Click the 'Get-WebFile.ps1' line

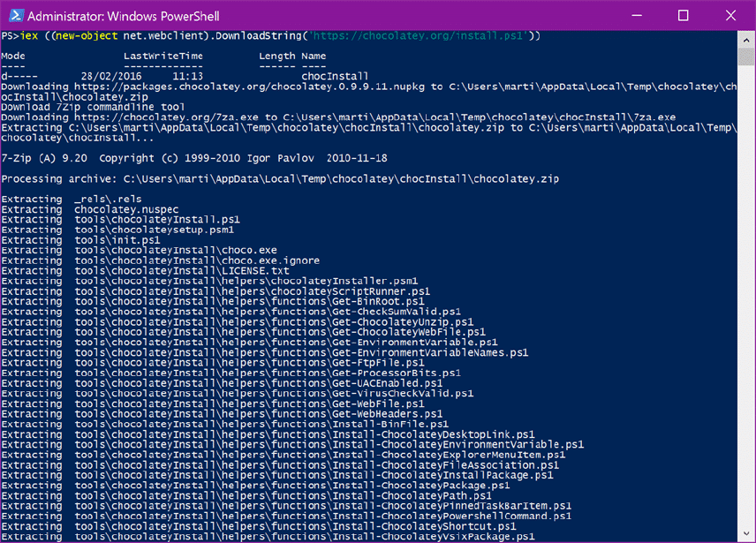pyautogui.click(x=212, y=403)
